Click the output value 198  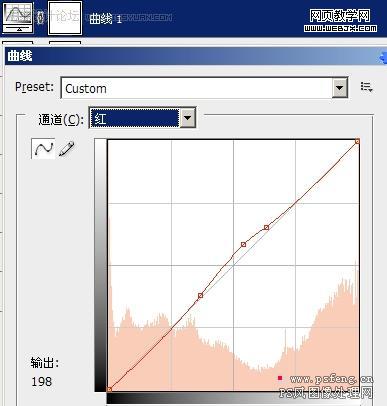pos(42,381)
